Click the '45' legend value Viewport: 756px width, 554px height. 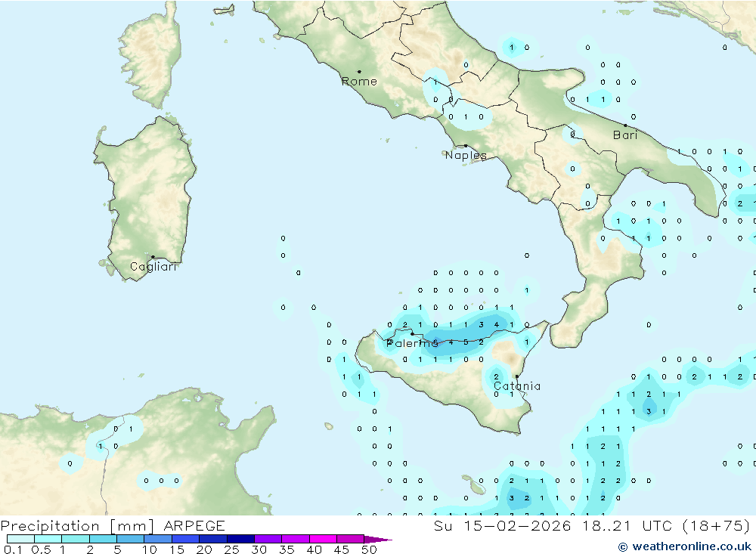(x=342, y=549)
